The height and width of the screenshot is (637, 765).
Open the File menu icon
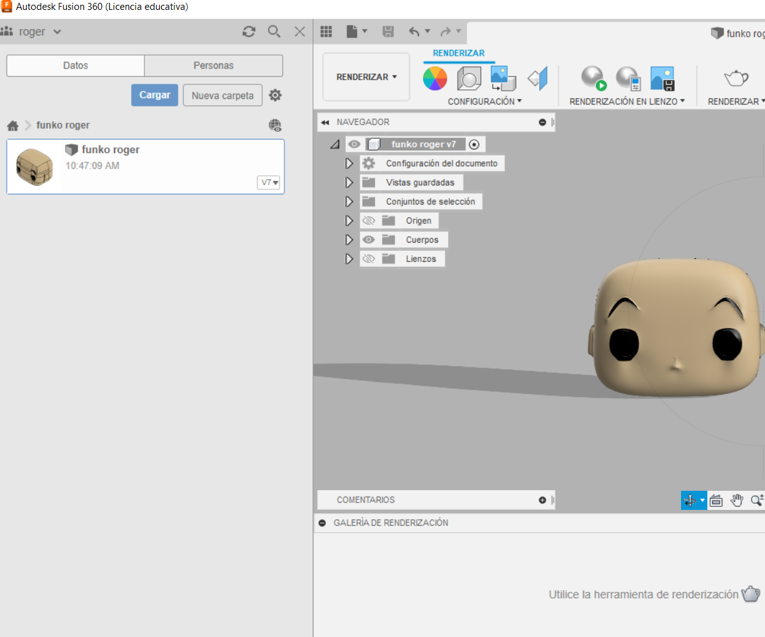pos(352,32)
